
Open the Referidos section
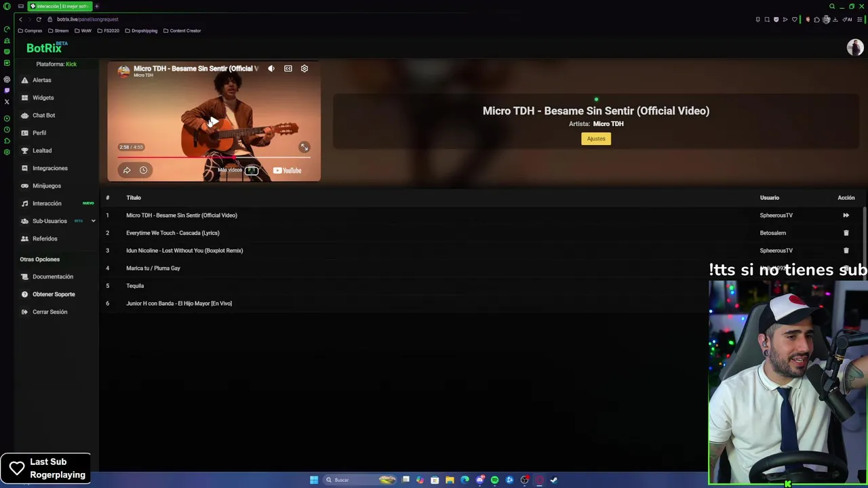[45, 239]
